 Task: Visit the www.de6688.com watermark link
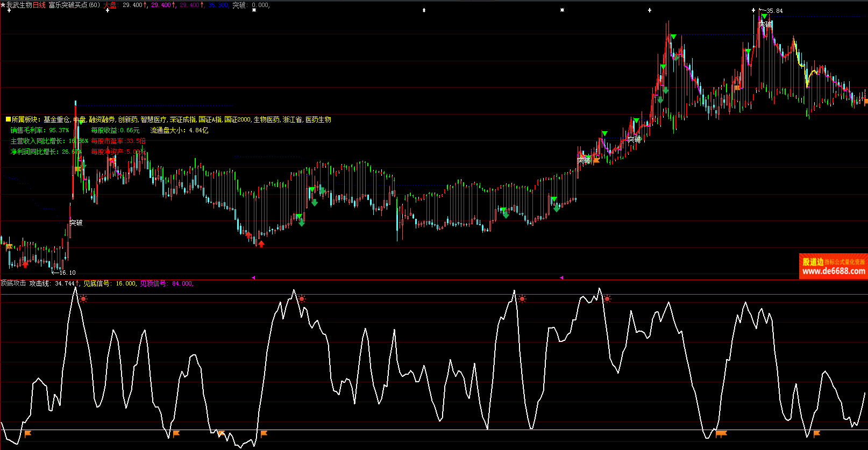pyautogui.click(x=834, y=272)
